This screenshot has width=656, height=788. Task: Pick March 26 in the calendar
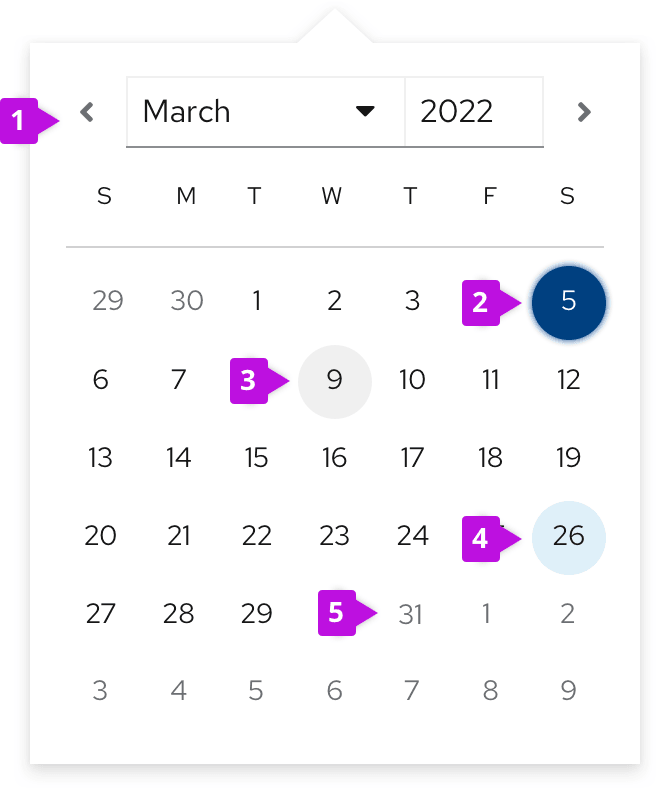click(568, 536)
